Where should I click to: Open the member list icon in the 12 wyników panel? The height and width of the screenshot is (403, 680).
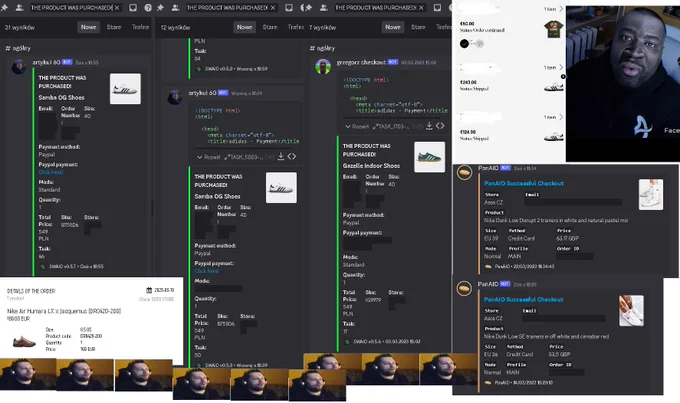(175, 7)
